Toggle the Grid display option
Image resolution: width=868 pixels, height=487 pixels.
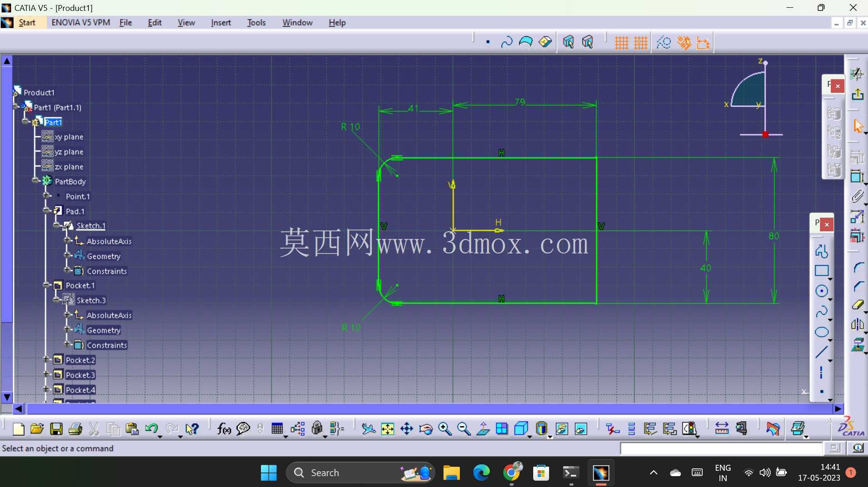coord(621,43)
